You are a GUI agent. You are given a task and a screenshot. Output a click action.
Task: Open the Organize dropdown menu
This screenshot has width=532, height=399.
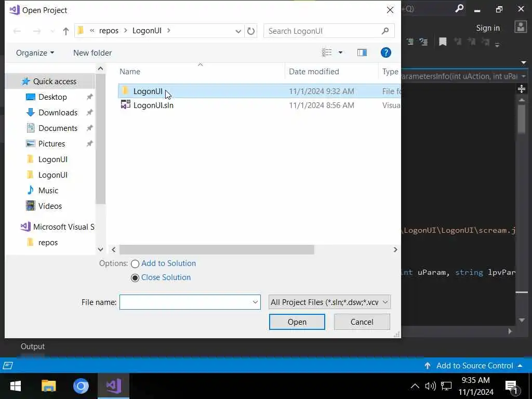35,53
